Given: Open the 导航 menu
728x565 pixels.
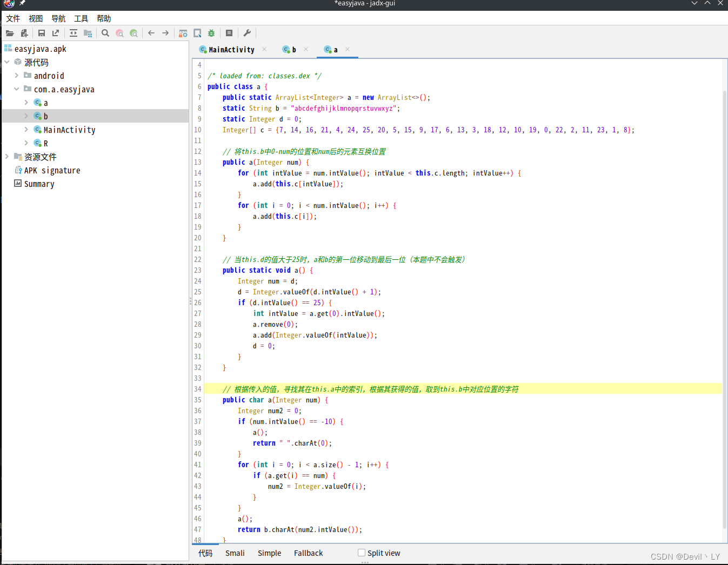Looking at the screenshot, I should (x=58, y=18).
